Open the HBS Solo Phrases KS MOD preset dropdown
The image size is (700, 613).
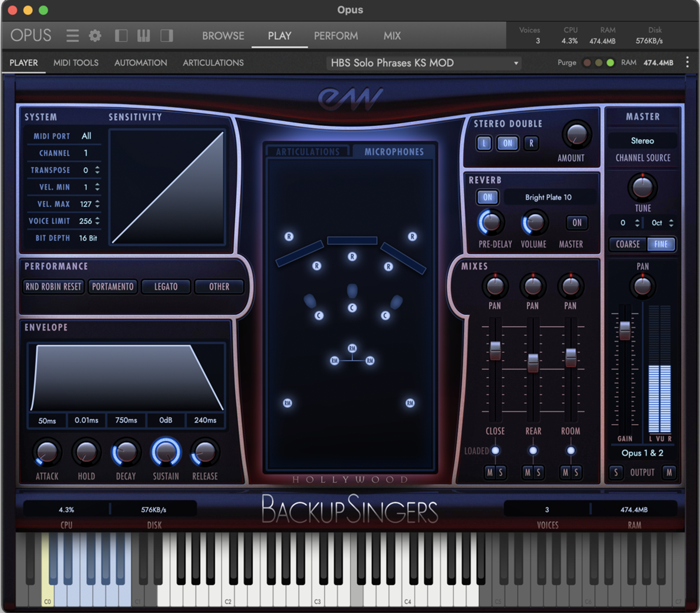tap(424, 63)
